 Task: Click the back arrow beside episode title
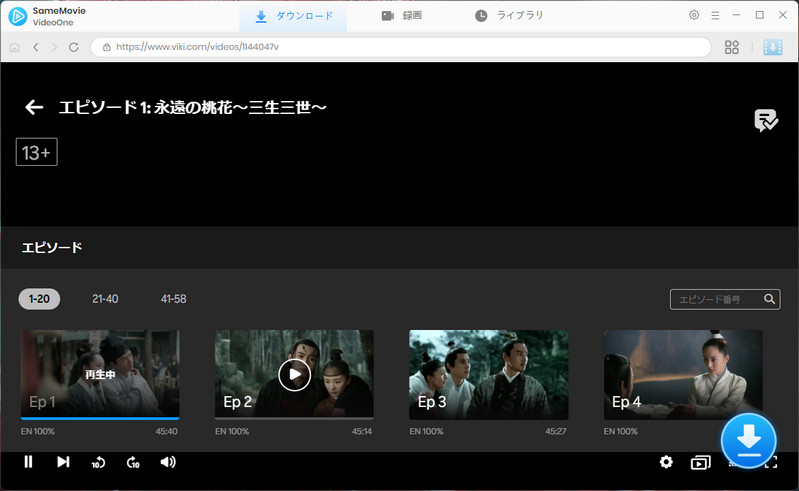34,107
